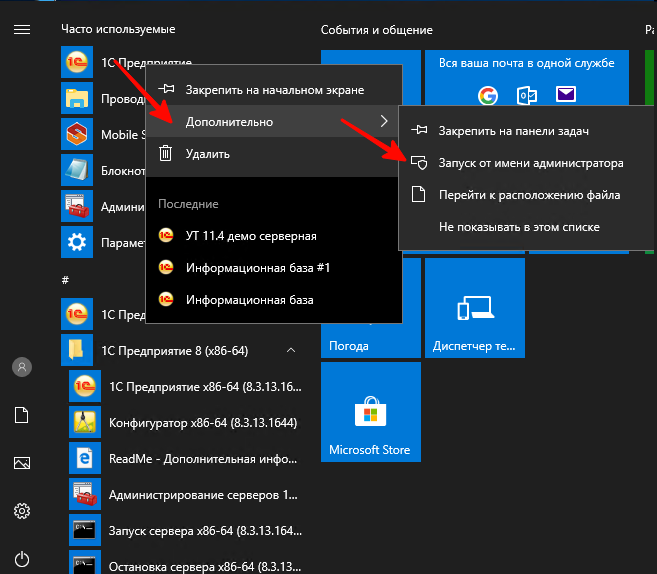Open the user account icon in sidebar

(x=22, y=367)
